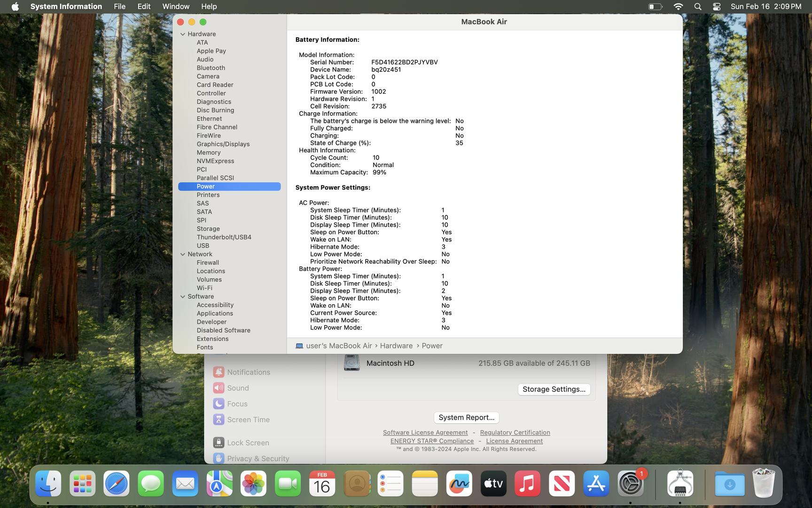Click the Storage Settings button
Image resolution: width=812 pixels, height=508 pixels.
[x=554, y=389]
